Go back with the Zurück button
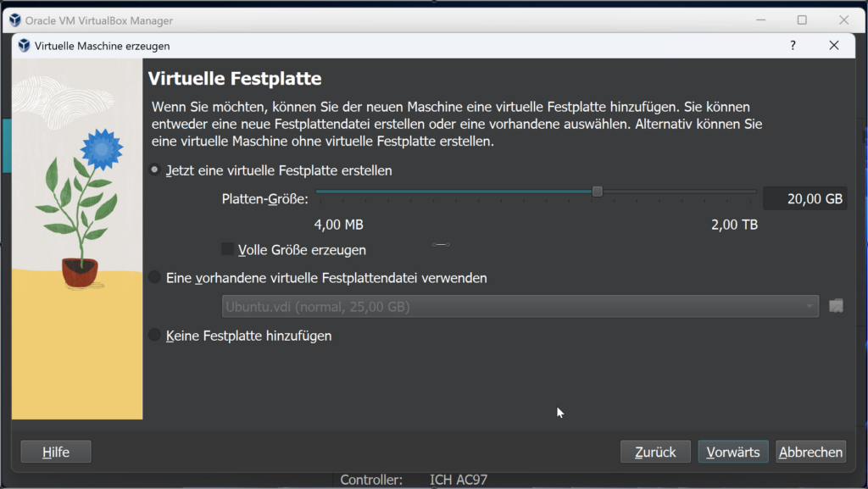This screenshot has width=868, height=489. click(x=655, y=452)
